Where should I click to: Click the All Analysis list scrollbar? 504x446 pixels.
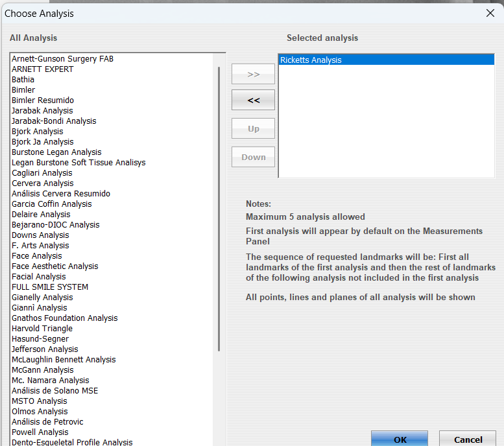219,207
